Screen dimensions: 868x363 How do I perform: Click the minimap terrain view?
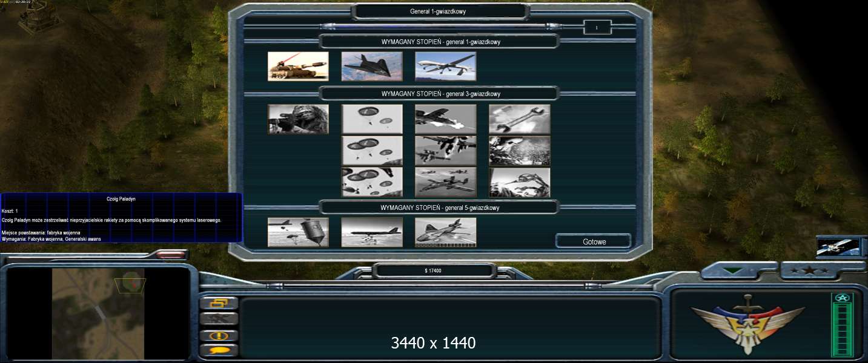click(98, 313)
